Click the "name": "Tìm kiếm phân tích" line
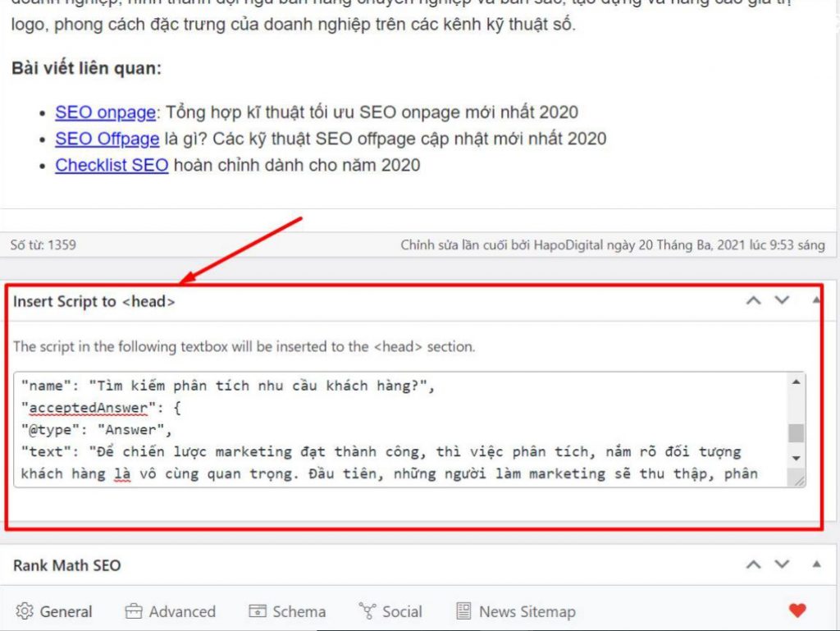Screen dimensions: 840x631 coord(228,386)
